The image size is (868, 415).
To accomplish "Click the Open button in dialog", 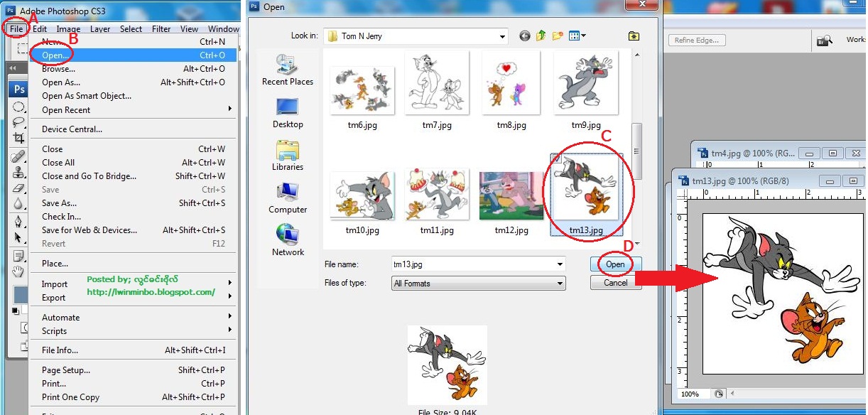I will 615,264.
